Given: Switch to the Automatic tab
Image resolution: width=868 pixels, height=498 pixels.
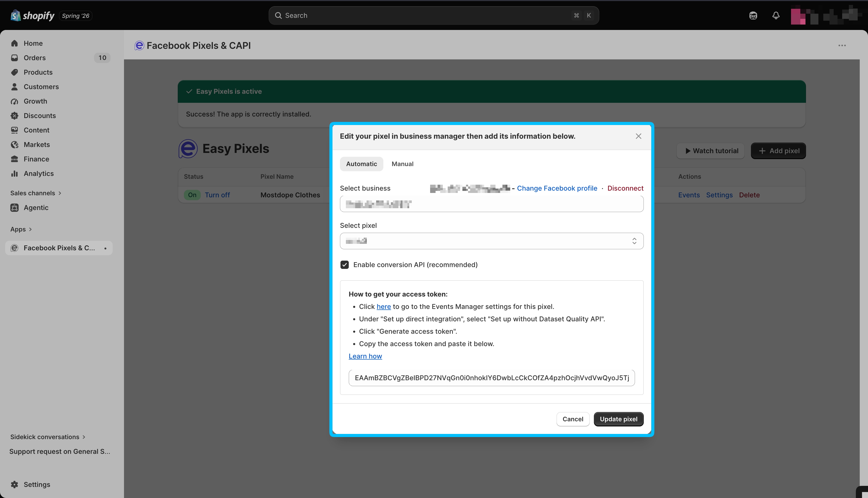Looking at the screenshot, I should pyautogui.click(x=361, y=164).
